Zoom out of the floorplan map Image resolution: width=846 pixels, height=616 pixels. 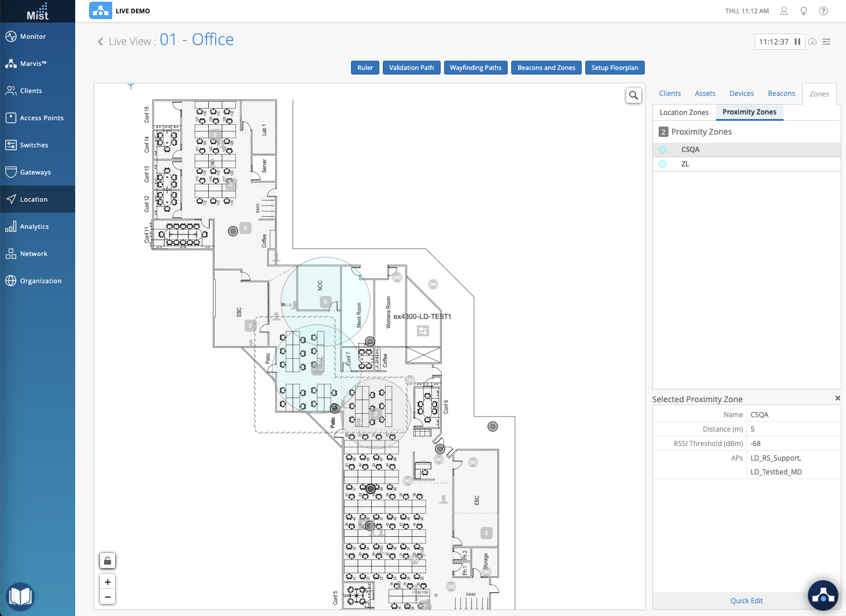pyautogui.click(x=108, y=597)
